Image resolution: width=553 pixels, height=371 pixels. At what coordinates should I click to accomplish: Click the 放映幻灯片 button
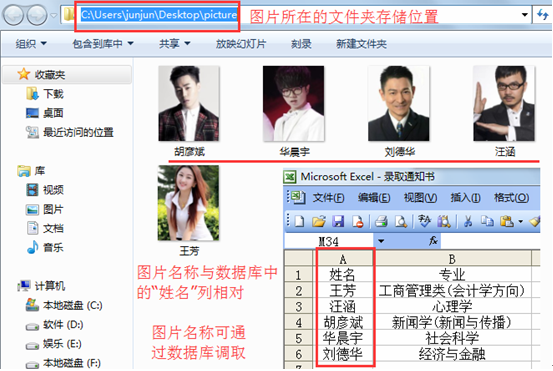pos(241,44)
